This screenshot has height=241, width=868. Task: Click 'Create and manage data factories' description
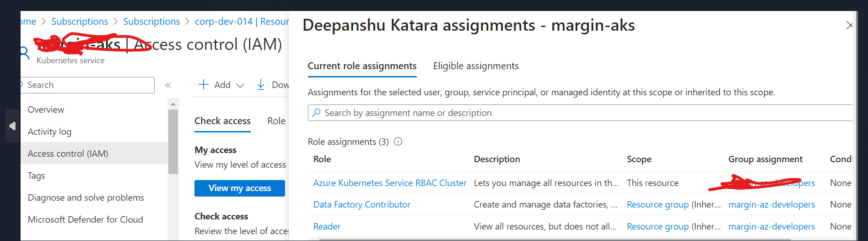545,204
